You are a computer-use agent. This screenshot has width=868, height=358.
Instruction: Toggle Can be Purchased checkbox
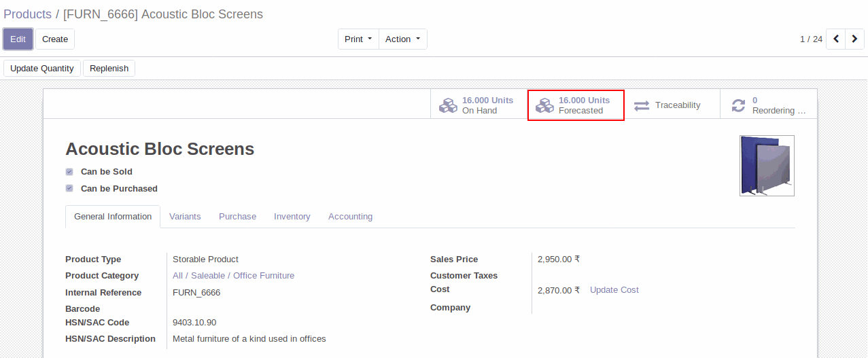tap(69, 188)
